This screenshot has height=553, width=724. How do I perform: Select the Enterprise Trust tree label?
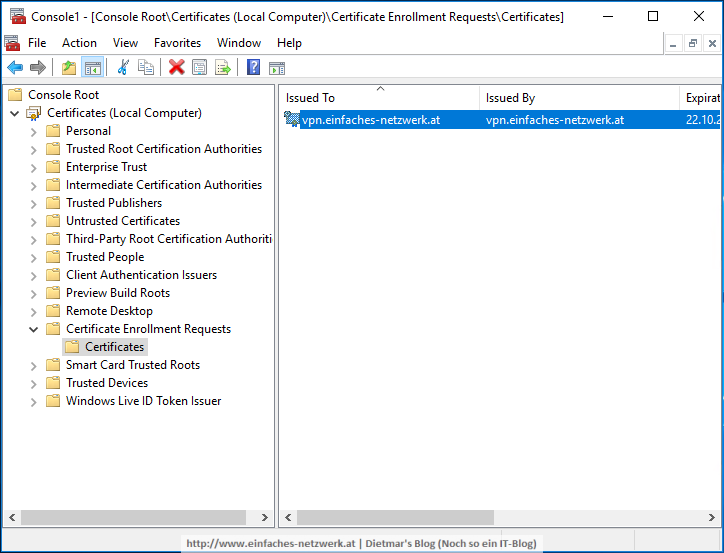(x=106, y=167)
